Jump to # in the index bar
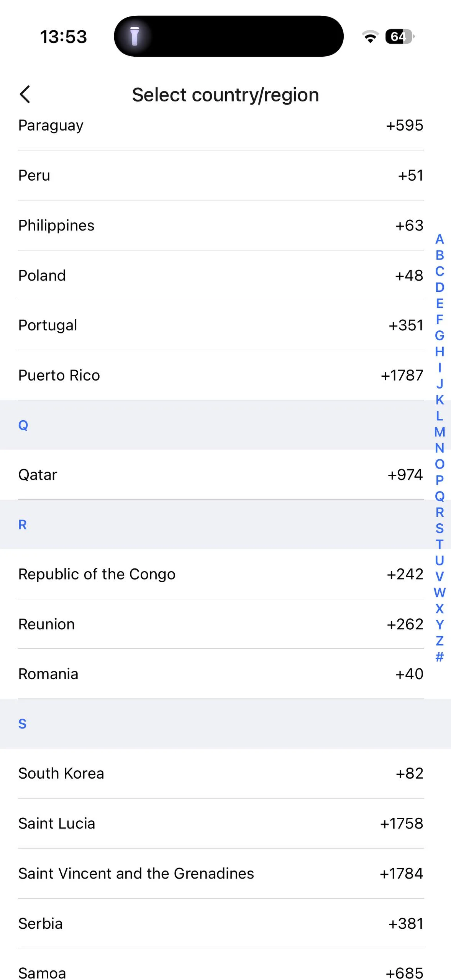451x980 pixels. (440, 657)
